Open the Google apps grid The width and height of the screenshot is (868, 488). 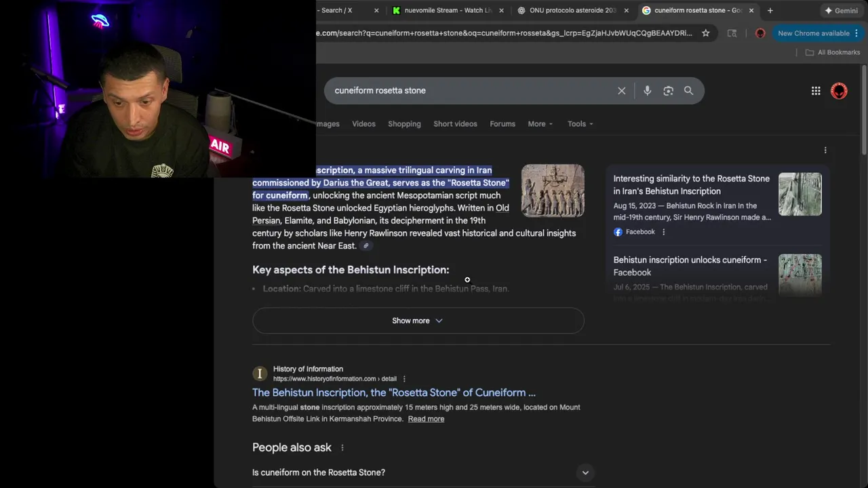pyautogui.click(x=816, y=91)
